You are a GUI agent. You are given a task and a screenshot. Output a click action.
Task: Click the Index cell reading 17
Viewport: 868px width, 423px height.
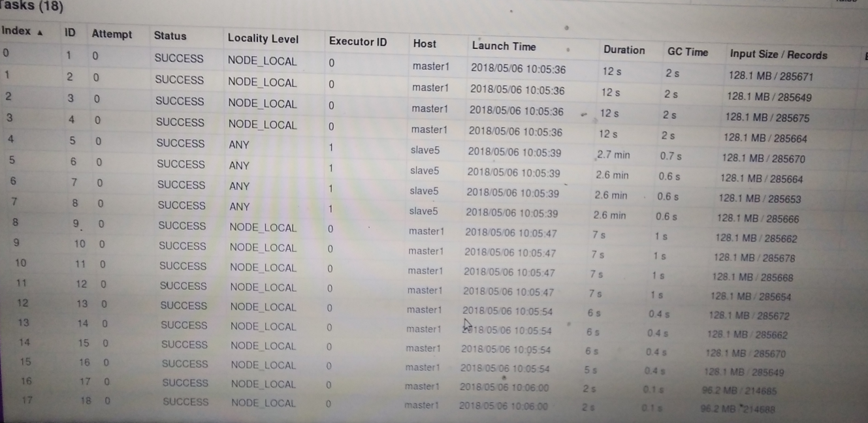pos(27,400)
